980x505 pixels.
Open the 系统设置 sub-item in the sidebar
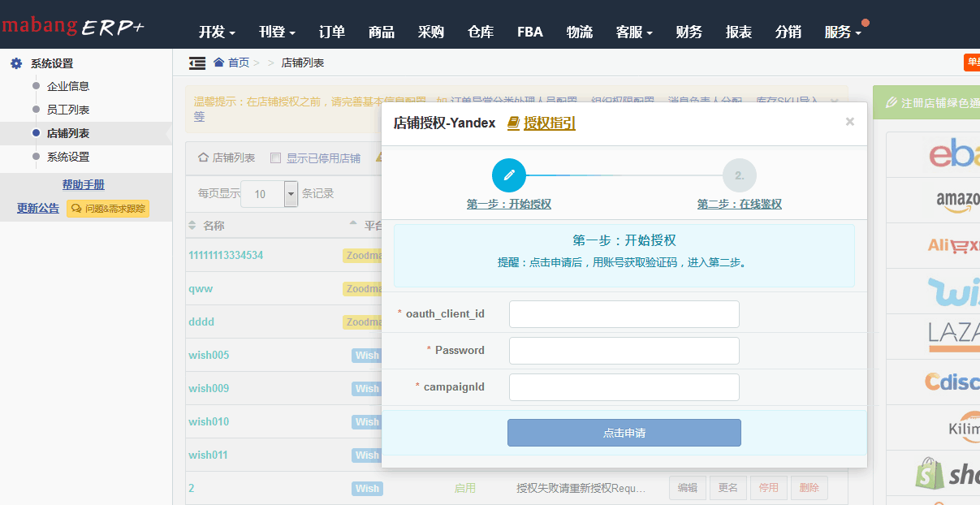[x=68, y=157]
